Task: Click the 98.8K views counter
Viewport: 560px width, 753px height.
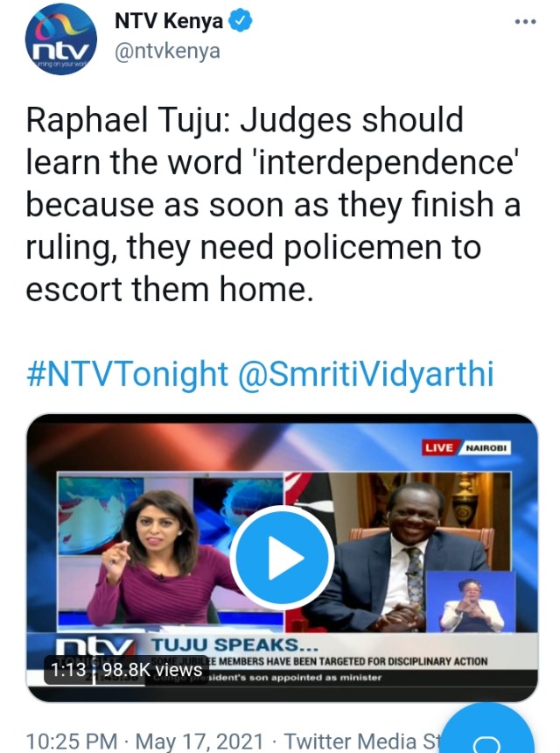Action: coord(152,670)
